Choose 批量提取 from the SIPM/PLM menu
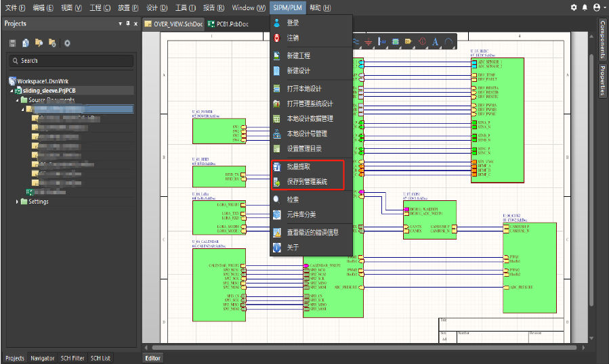609x364 pixels. coord(299,166)
